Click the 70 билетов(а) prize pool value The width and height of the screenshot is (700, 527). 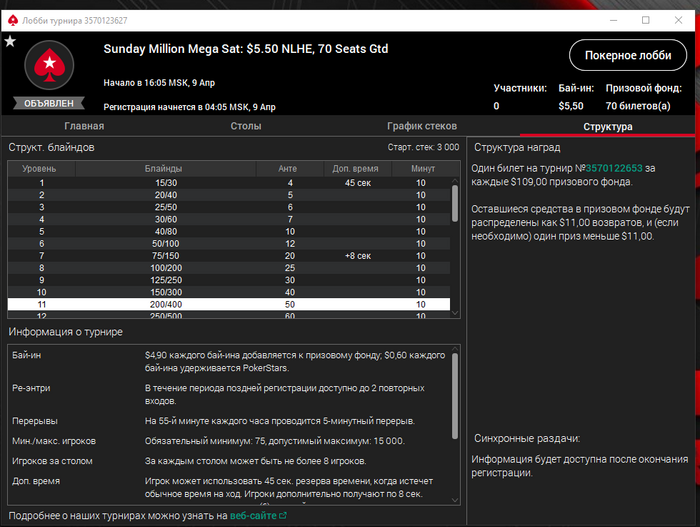638,106
